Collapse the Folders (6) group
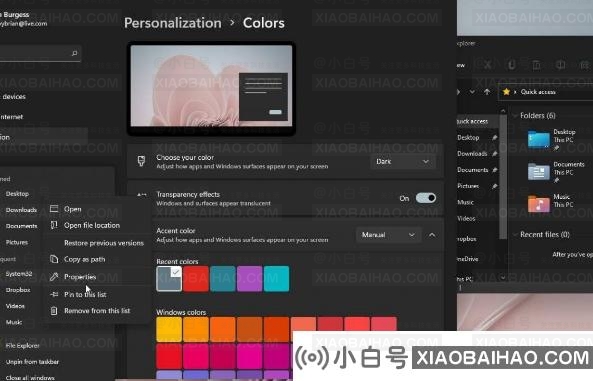The height and width of the screenshot is (381, 593). (x=515, y=115)
